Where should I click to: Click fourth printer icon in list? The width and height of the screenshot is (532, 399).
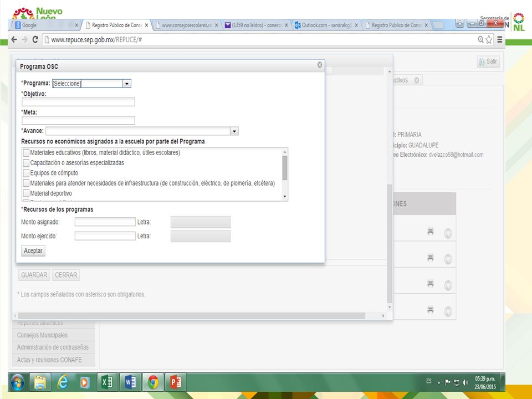click(431, 310)
